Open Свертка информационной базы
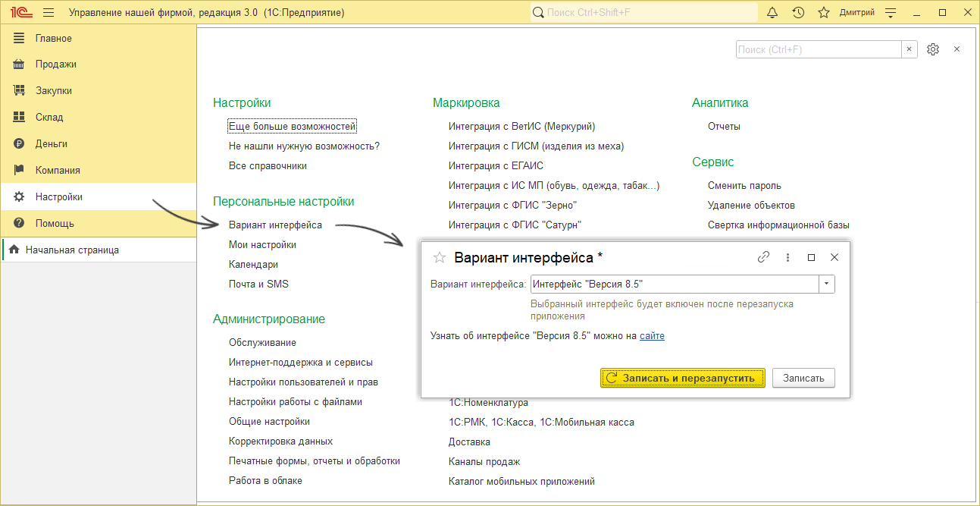Viewport: 980px width, 506px height. point(778,225)
